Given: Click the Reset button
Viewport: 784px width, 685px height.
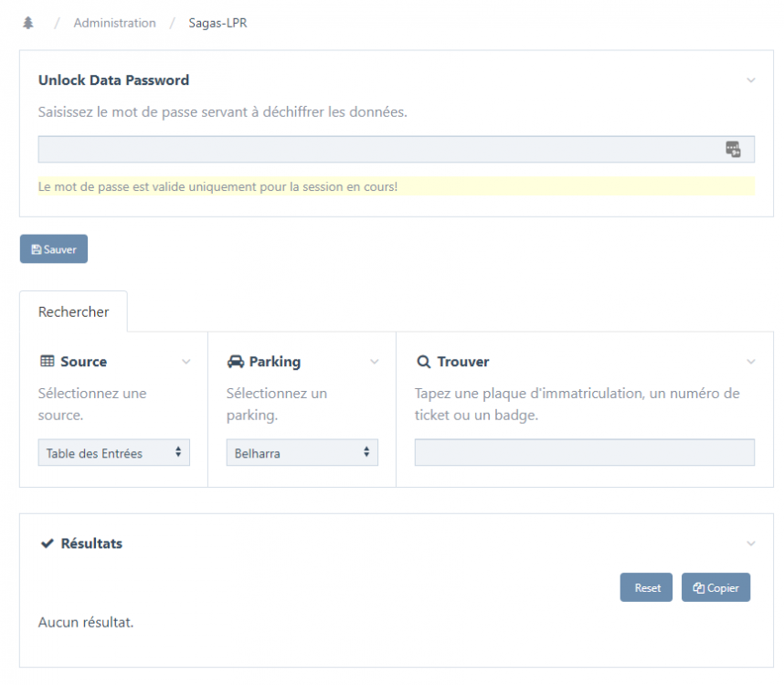Looking at the screenshot, I should click(646, 587).
